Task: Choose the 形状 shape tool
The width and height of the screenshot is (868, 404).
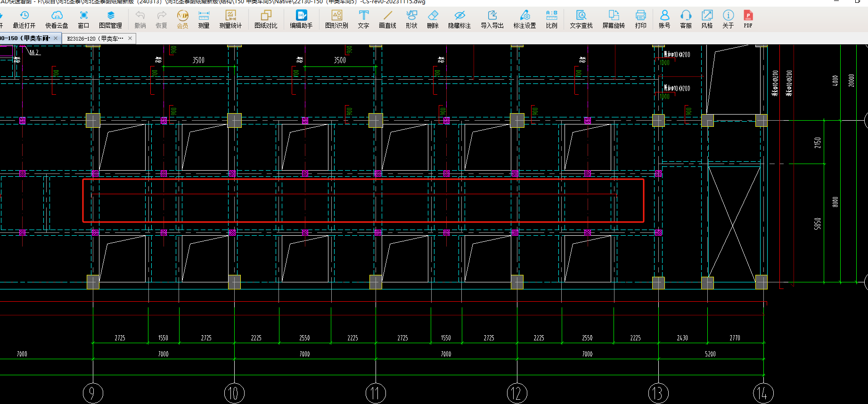Action: [411, 19]
